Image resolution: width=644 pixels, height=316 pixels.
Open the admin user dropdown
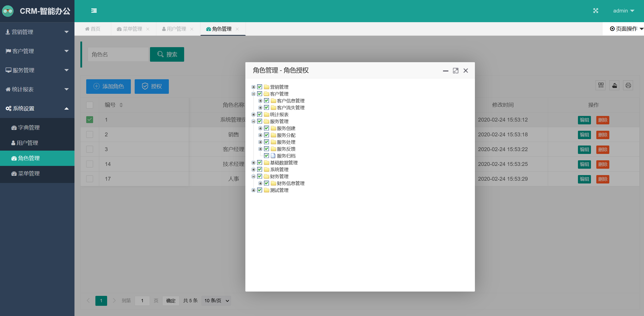tap(623, 11)
